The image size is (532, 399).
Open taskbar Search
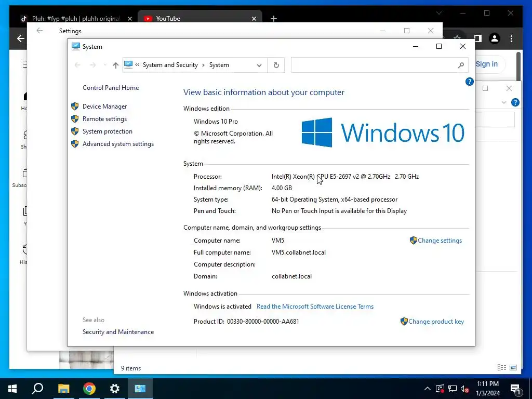point(37,389)
